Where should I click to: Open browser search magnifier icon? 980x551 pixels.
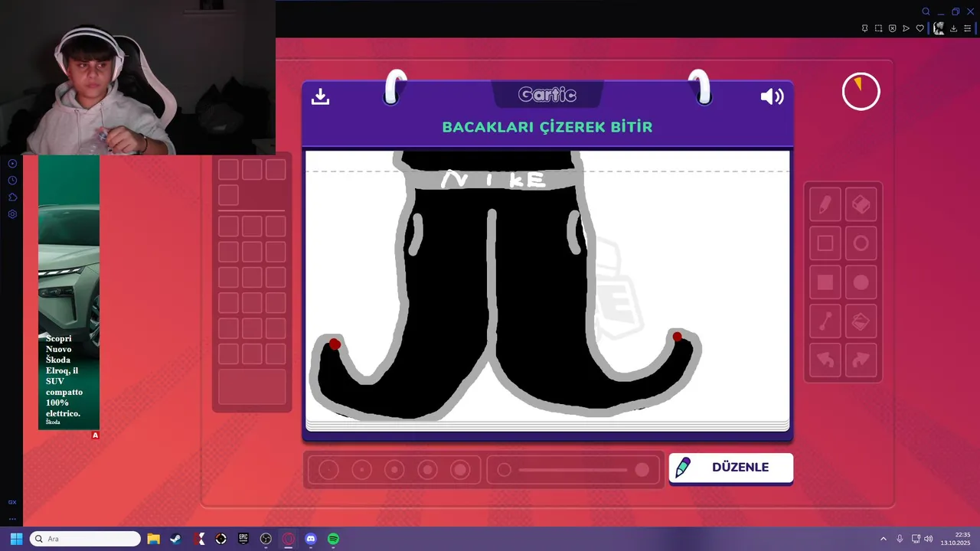click(x=926, y=11)
